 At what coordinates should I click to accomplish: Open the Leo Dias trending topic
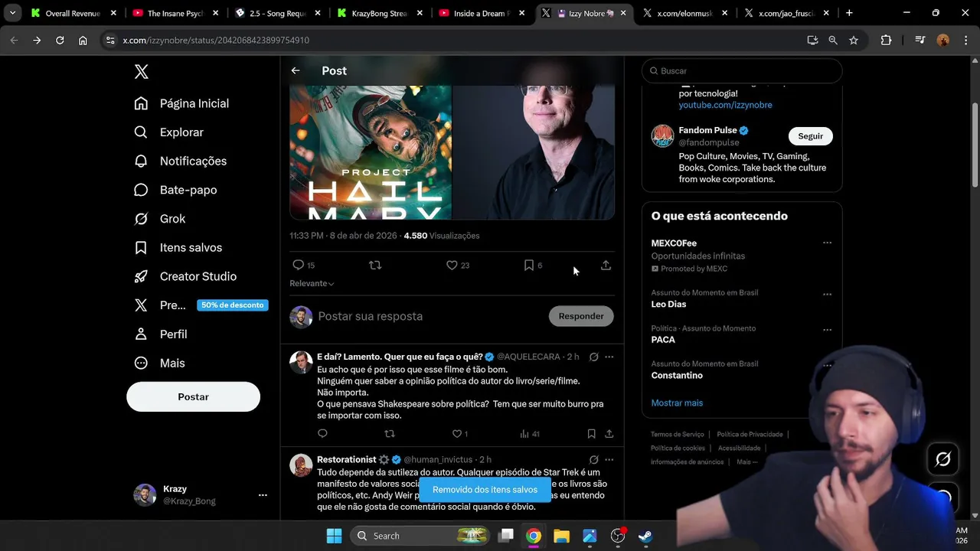pos(668,304)
